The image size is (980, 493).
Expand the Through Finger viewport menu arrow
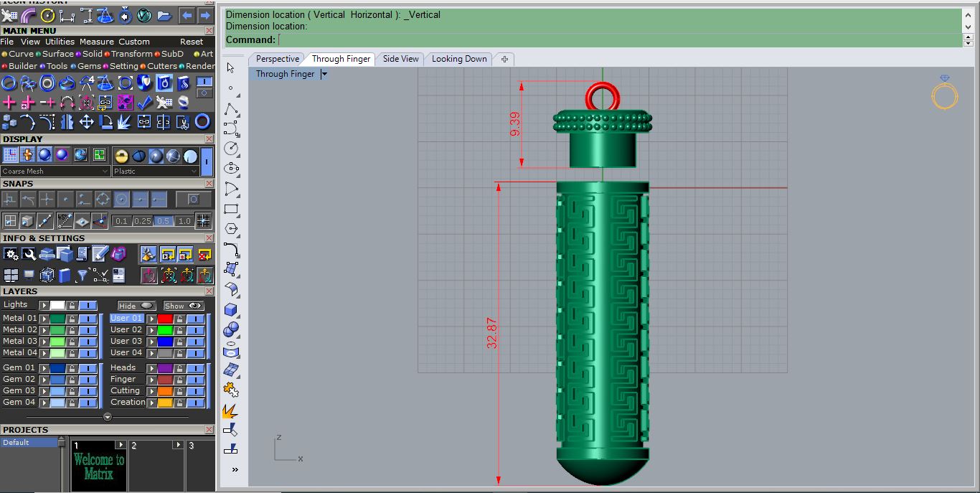coord(324,74)
